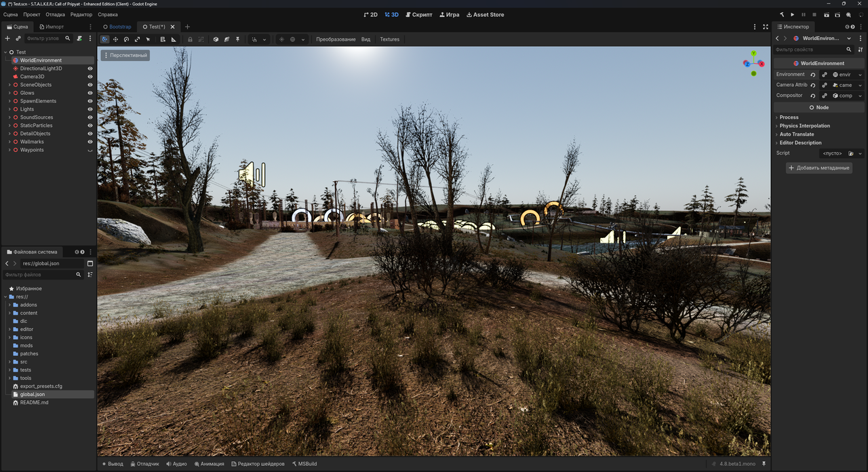Image resolution: width=868 pixels, height=472 pixels.
Task: Select the README.md file
Action: point(34,402)
